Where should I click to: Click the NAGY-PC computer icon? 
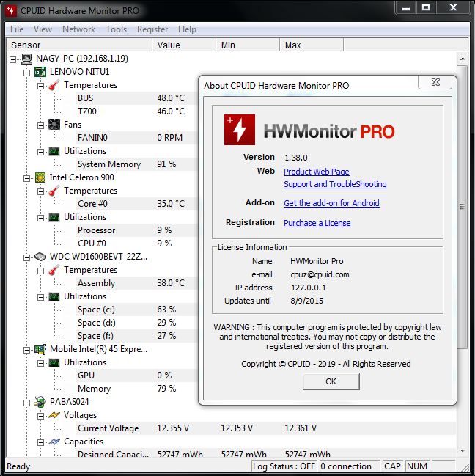(x=26, y=59)
